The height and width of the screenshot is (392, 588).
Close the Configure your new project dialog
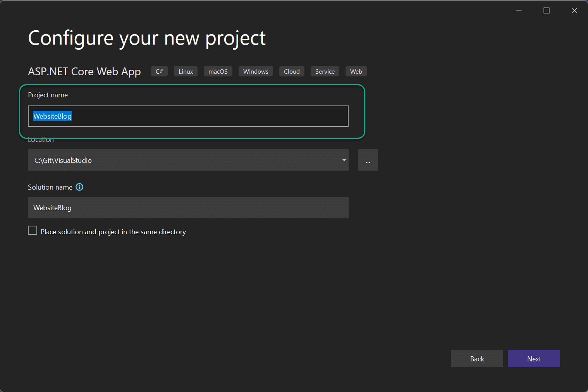(574, 10)
